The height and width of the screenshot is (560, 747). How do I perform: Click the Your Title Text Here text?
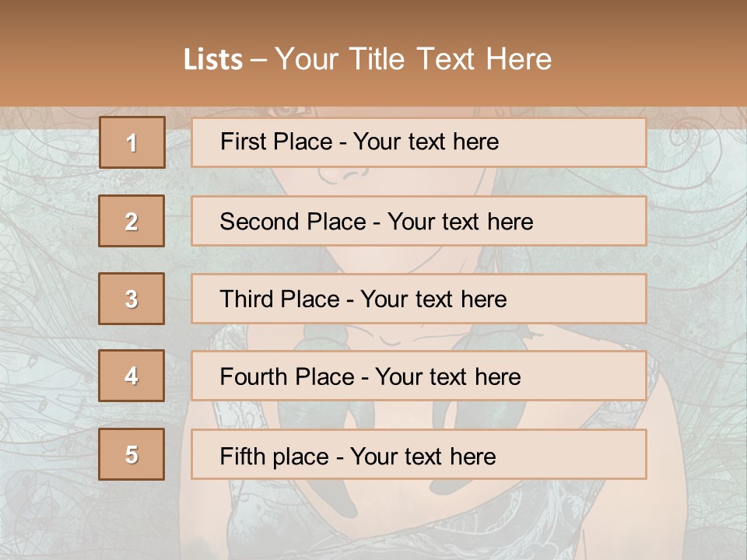pyautogui.click(x=413, y=60)
